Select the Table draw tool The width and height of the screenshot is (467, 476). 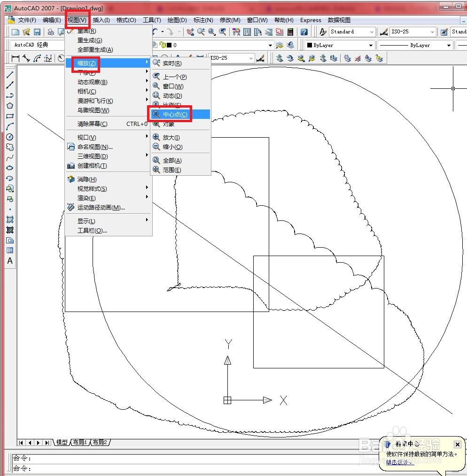click(10, 250)
